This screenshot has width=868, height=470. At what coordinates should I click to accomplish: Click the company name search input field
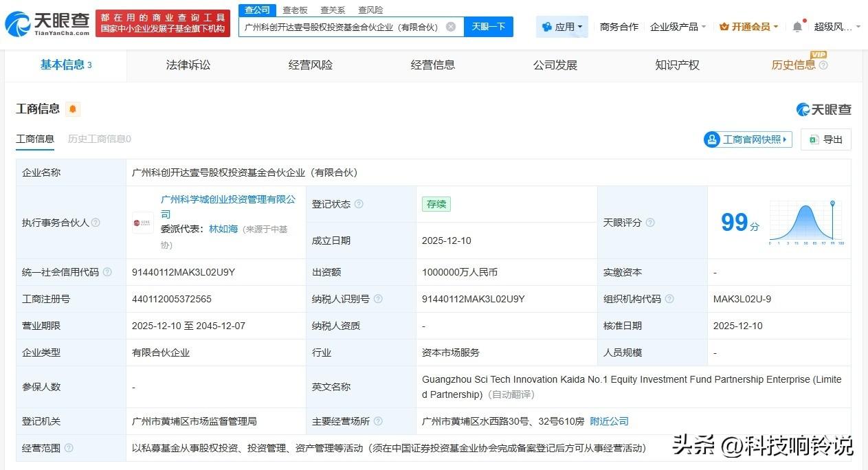342,27
